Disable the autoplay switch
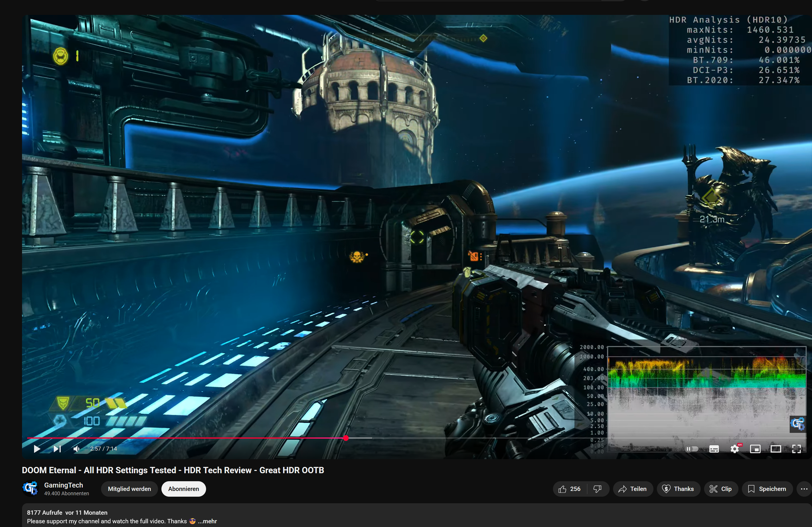 point(692,449)
